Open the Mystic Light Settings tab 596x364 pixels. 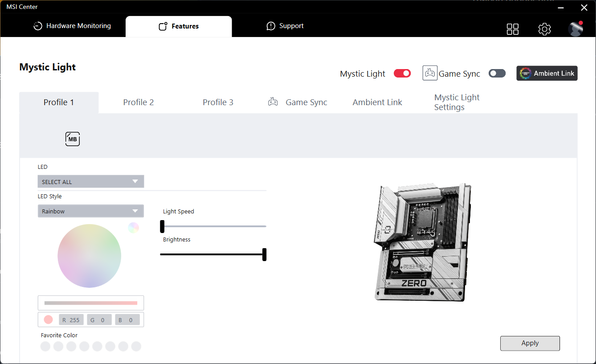tap(457, 102)
